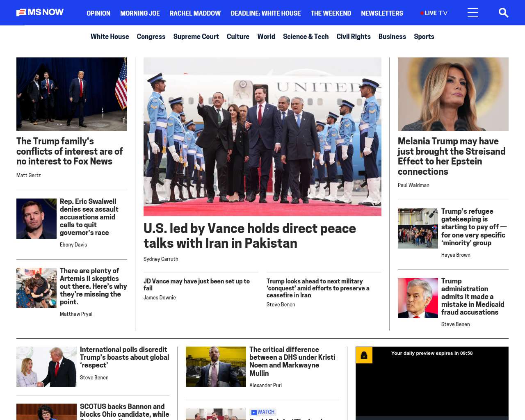Read JD Vance set up to fail story

196,285
